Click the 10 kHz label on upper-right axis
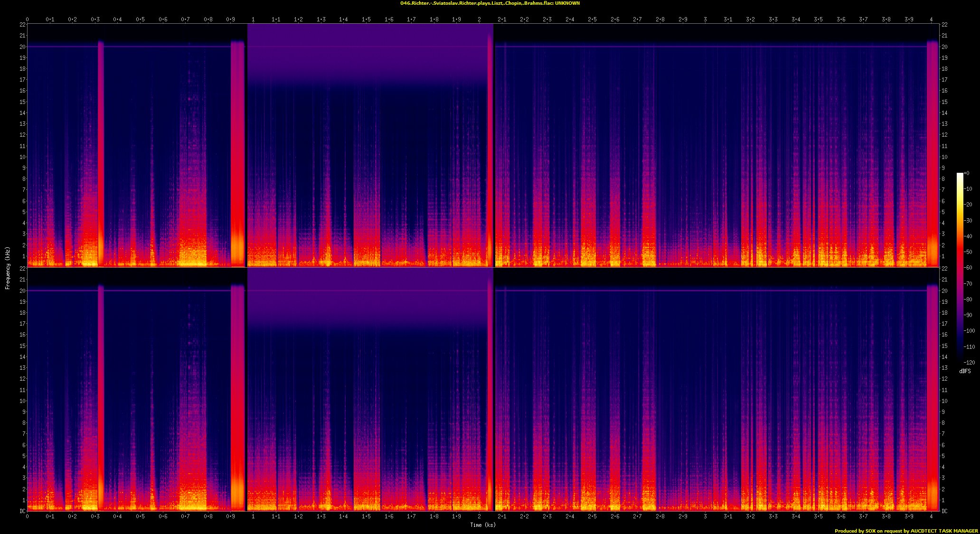 (x=944, y=157)
